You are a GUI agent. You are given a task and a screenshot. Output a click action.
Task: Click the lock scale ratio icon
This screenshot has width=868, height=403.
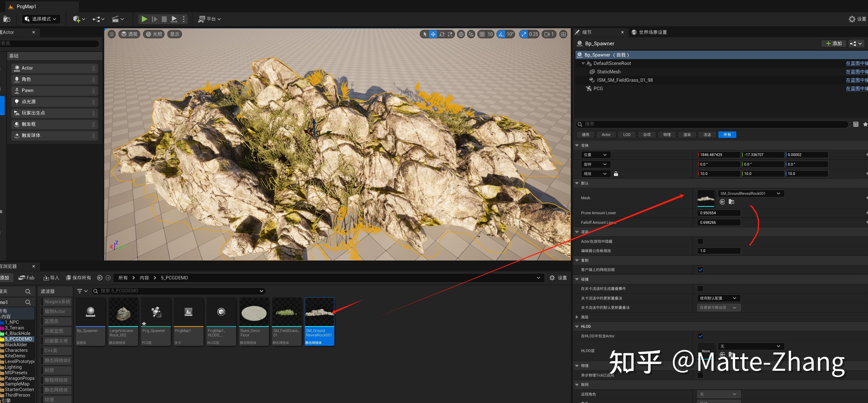click(616, 174)
